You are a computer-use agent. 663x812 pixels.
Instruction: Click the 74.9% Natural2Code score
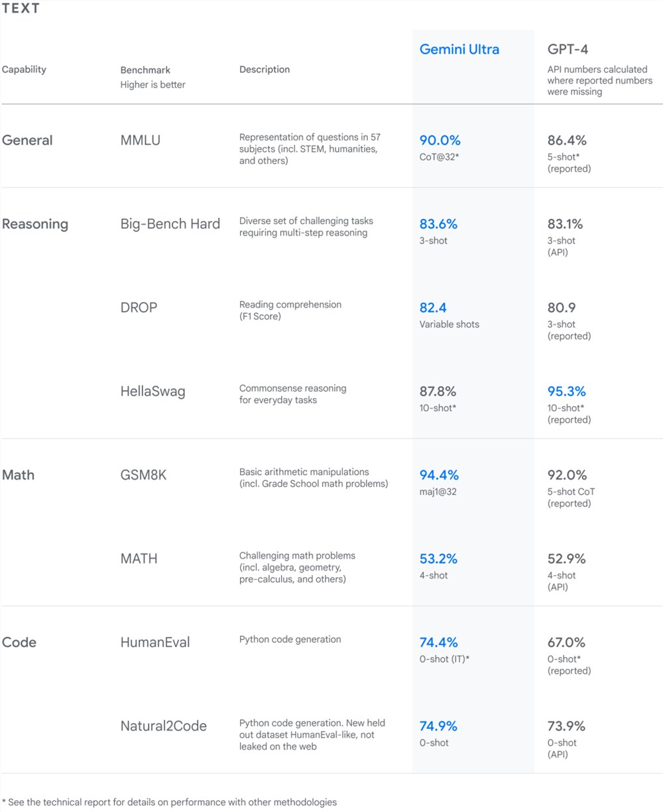tap(438, 726)
